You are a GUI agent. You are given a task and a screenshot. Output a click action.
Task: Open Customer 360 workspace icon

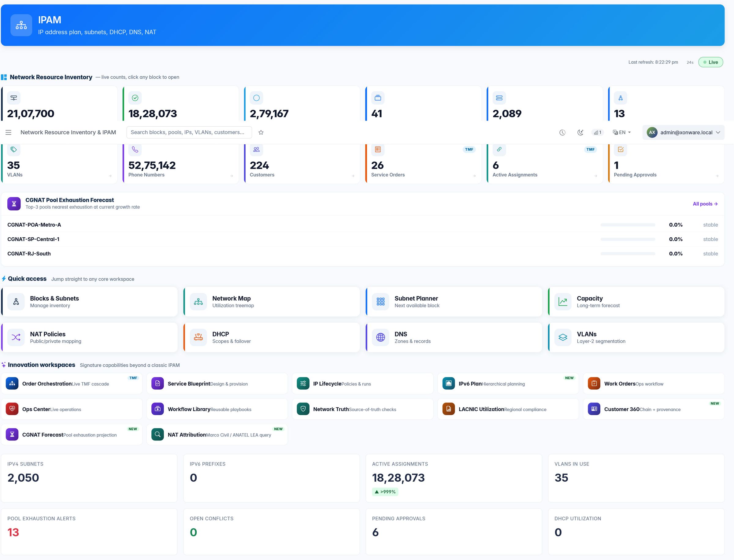pos(594,409)
